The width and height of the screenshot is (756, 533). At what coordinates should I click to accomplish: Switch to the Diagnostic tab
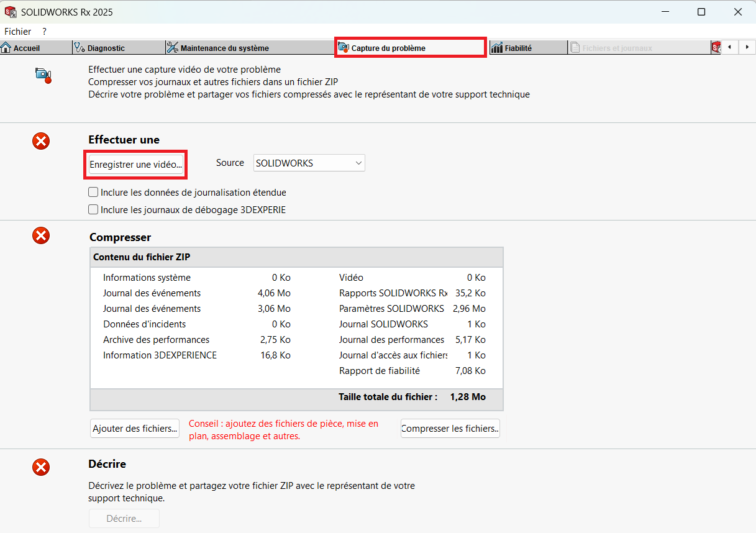pos(118,48)
